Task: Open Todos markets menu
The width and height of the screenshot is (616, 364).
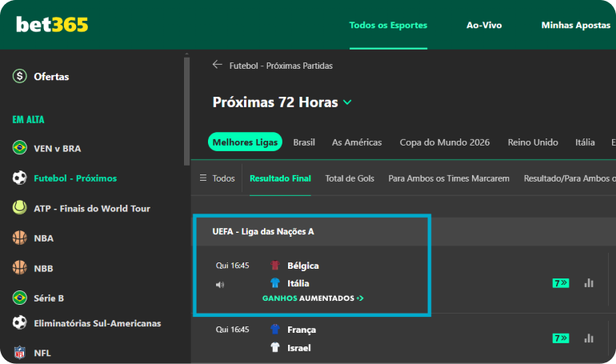Action: point(218,178)
